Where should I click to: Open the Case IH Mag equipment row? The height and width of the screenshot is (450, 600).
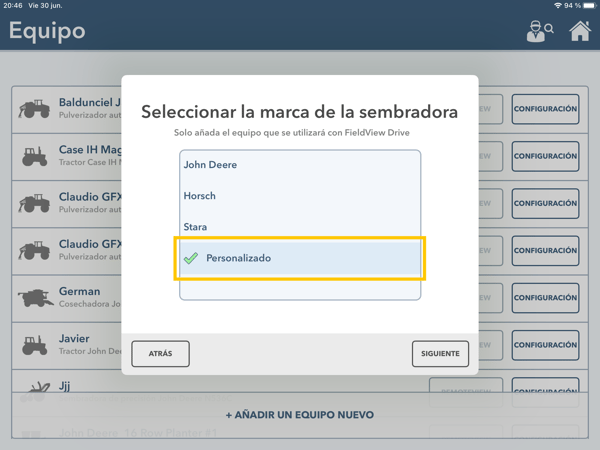tap(300, 157)
